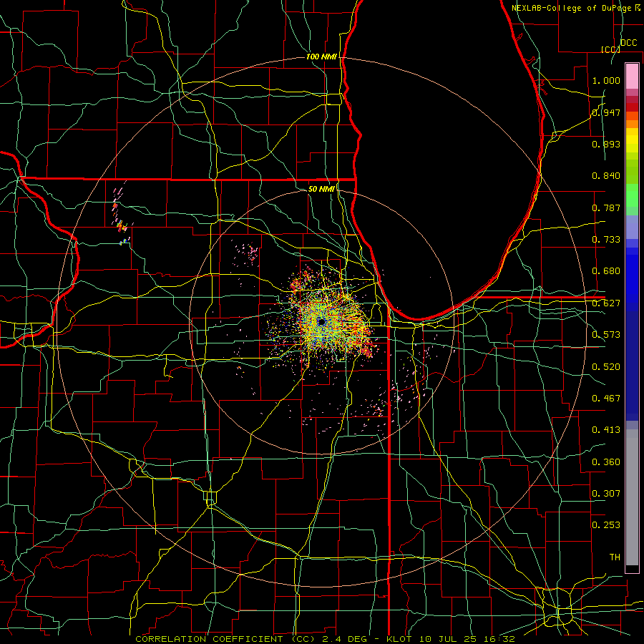
Task: Click the [CC] unit label above the color bar
Action: 610,49
